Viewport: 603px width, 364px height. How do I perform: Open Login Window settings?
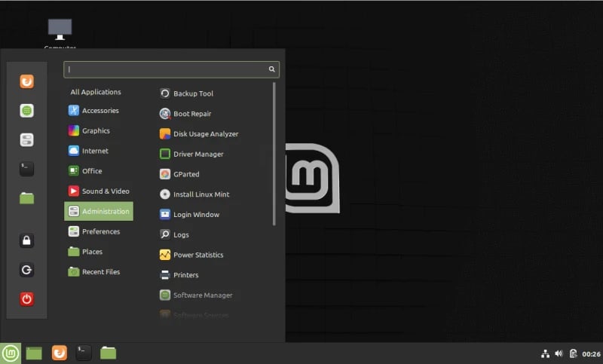189,215
